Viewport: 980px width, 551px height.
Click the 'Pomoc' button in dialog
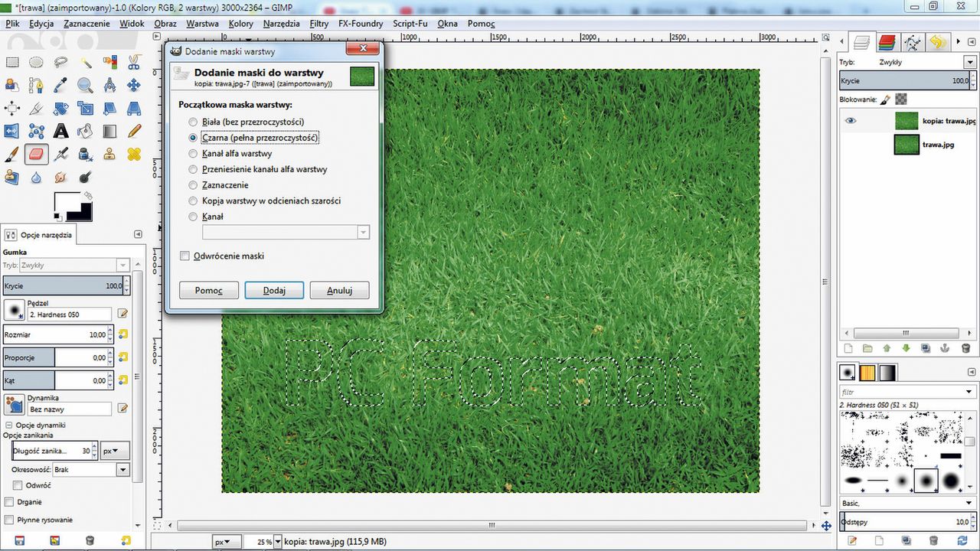208,291
